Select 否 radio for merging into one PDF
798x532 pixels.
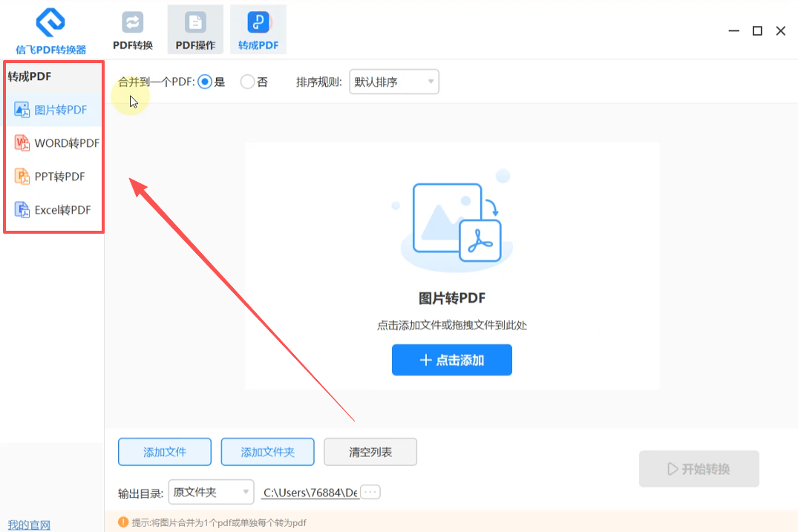[x=247, y=82]
